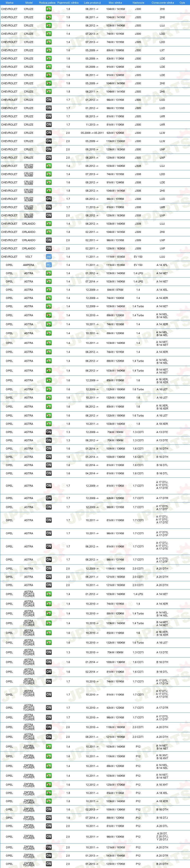Click the diesel ON icon in the Zafira Tourer A 20 DTR row

[49, 856]
